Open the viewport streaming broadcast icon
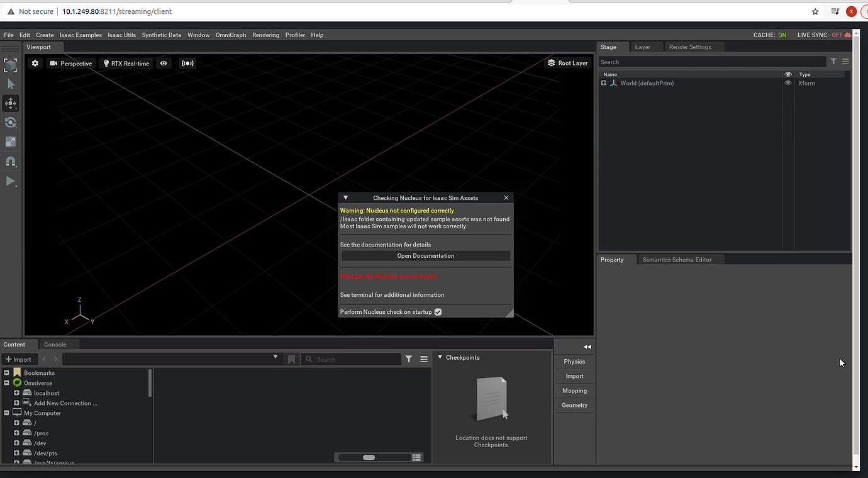868x478 pixels. coord(187,64)
